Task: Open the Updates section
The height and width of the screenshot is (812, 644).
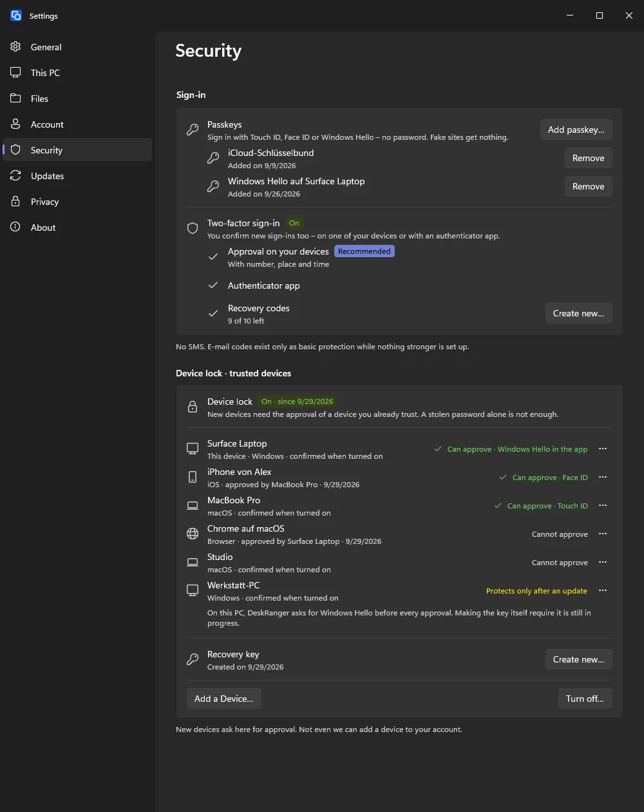Action: coord(77,176)
